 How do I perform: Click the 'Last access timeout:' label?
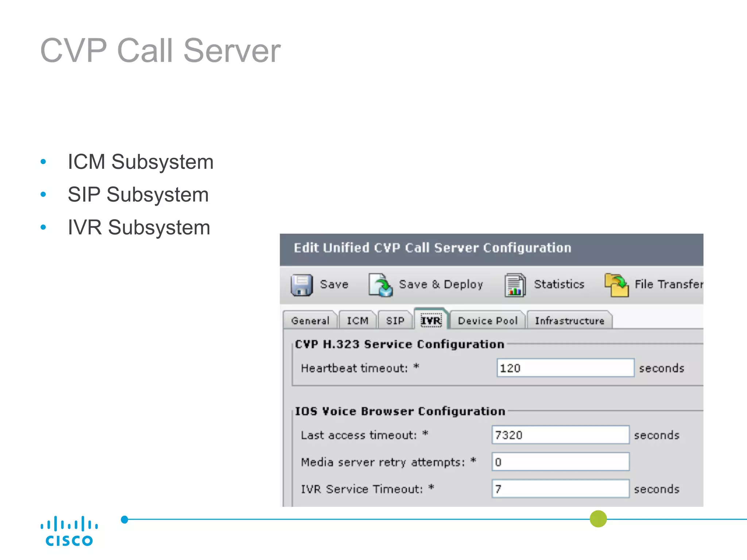tap(359, 435)
